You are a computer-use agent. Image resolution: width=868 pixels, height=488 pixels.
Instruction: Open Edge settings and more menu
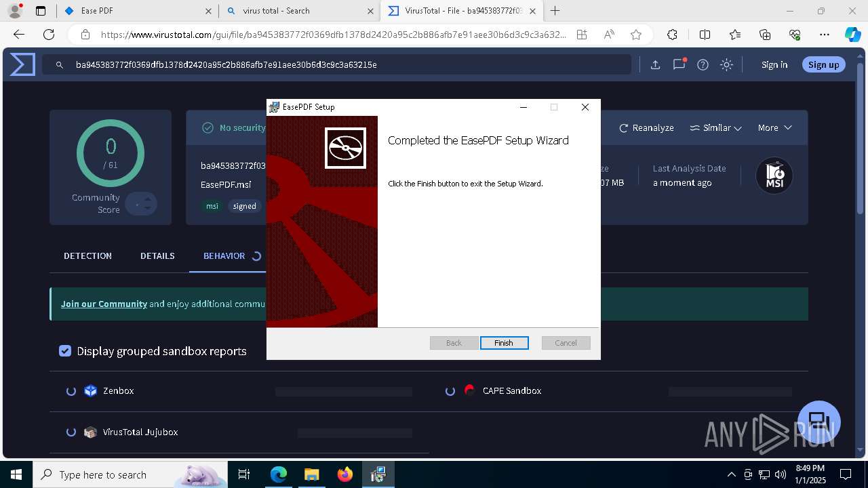pos(825,35)
